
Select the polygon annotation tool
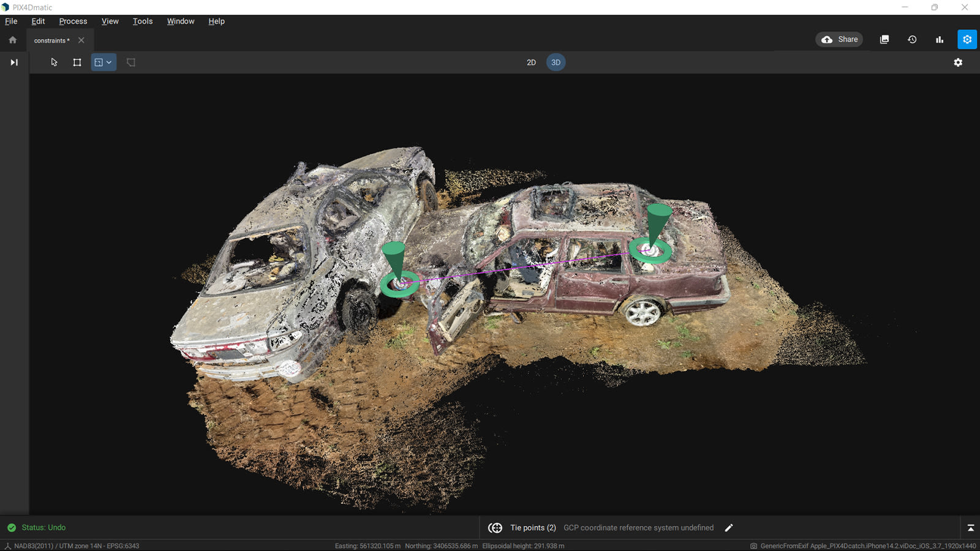(130, 62)
